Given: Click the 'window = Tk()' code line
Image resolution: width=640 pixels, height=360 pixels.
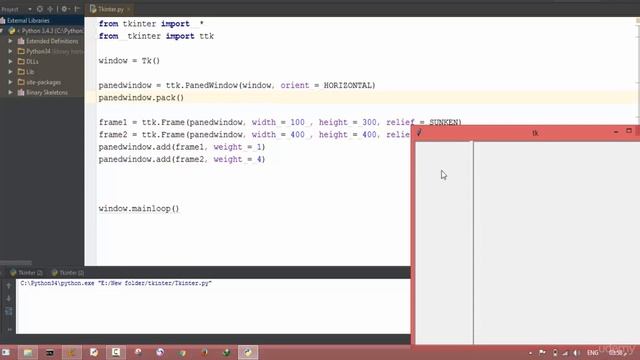Looking at the screenshot, I should pyautogui.click(x=129, y=61).
